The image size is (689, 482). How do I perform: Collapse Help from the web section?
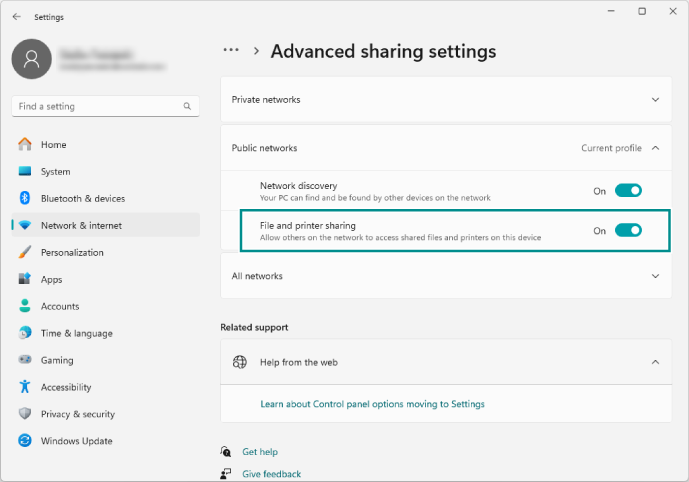(x=655, y=362)
